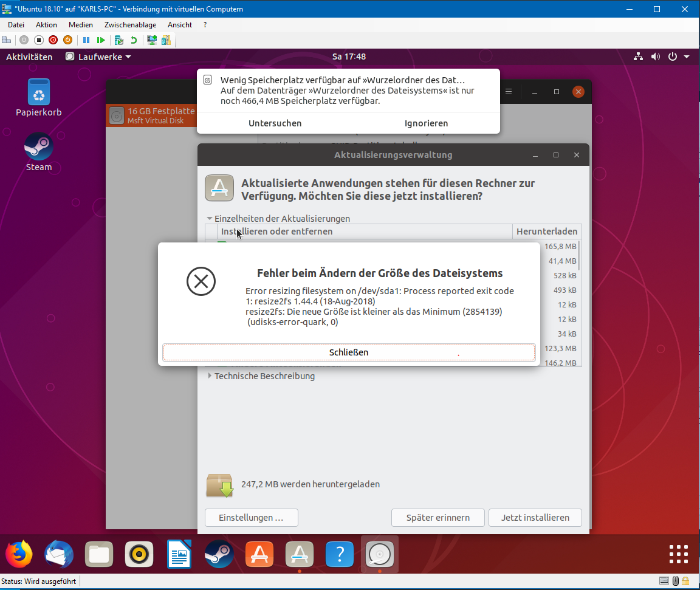Image resolution: width=700 pixels, height=590 pixels.
Task: Click Schließen in the error dialog
Action: (x=349, y=352)
